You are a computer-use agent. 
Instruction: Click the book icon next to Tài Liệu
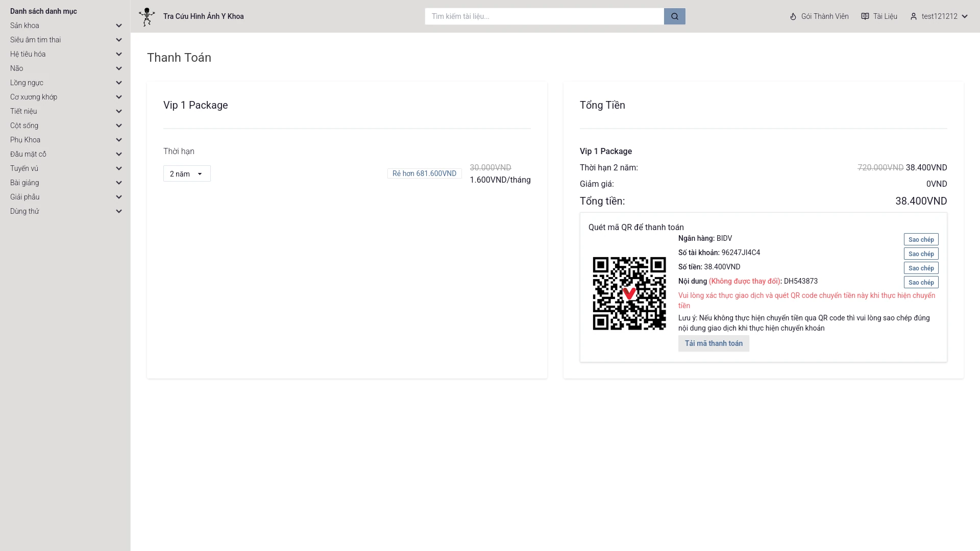click(865, 16)
